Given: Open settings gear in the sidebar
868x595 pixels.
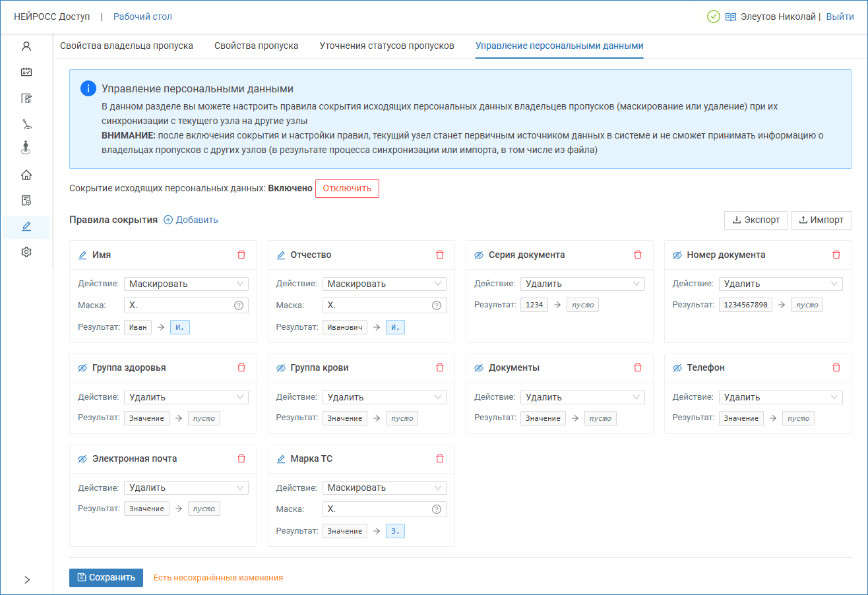Looking at the screenshot, I should (26, 252).
